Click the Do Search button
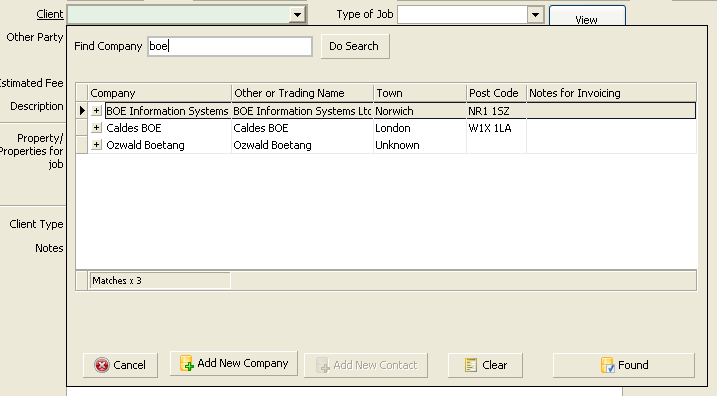The image size is (717, 396). click(355, 46)
